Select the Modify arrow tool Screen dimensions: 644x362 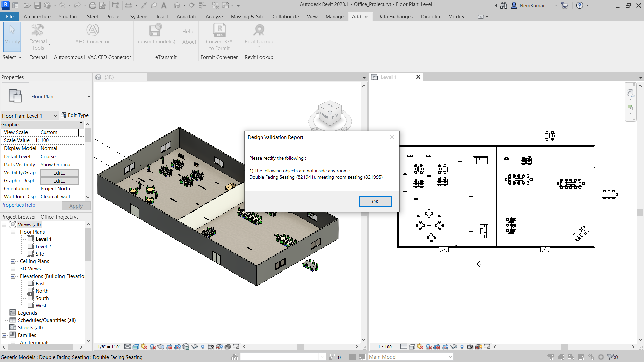(x=12, y=36)
